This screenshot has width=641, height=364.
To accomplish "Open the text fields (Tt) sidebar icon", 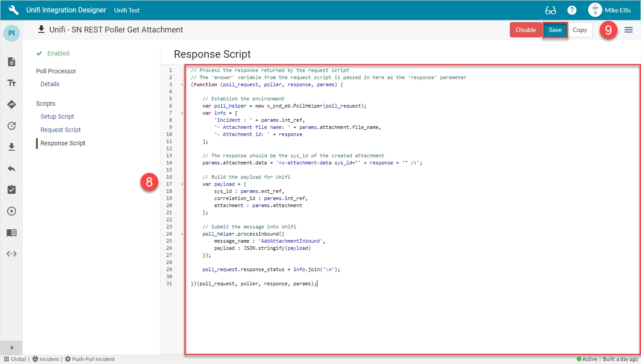I will [x=12, y=83].
